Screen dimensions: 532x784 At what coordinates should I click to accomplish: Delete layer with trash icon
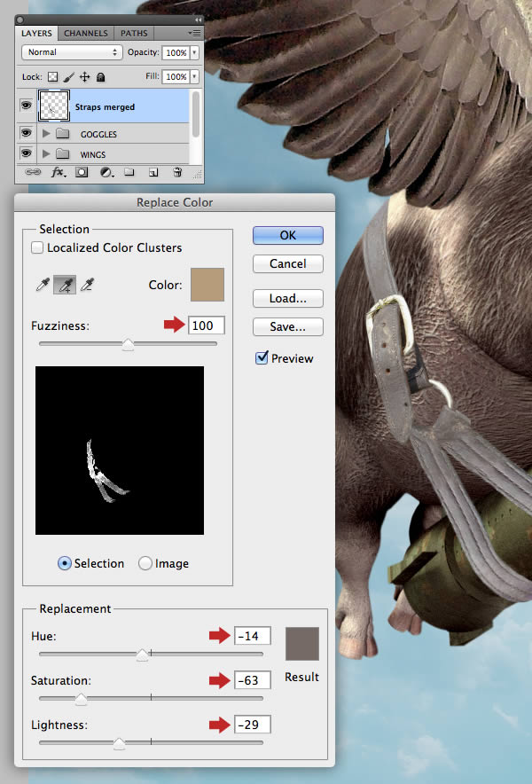[x=177, y=172]
